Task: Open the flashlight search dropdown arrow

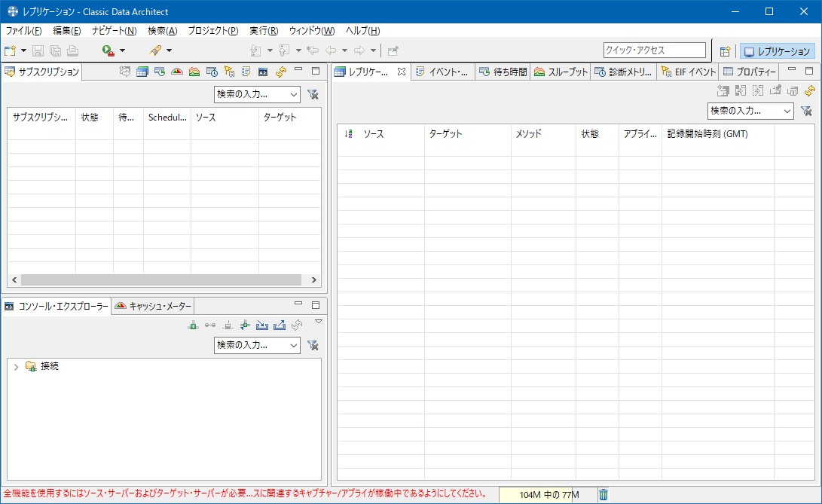Action: click(x=169, y=51)
